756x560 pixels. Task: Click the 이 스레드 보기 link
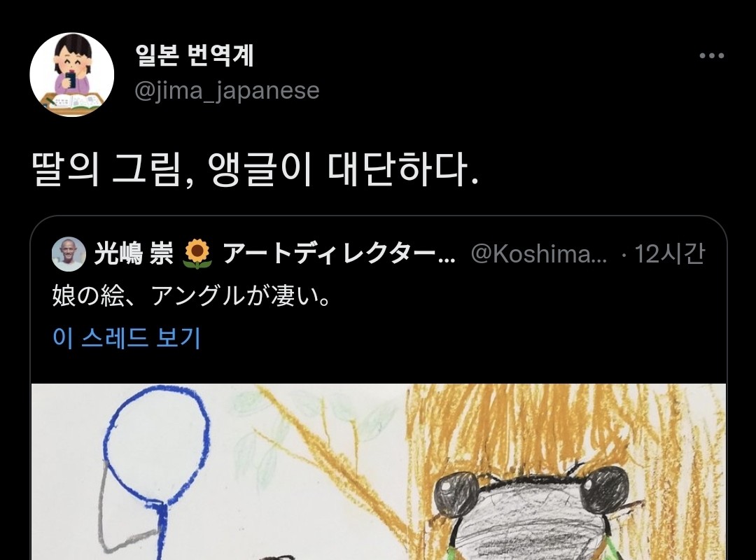pyautogui.click(x=126, y=337)
